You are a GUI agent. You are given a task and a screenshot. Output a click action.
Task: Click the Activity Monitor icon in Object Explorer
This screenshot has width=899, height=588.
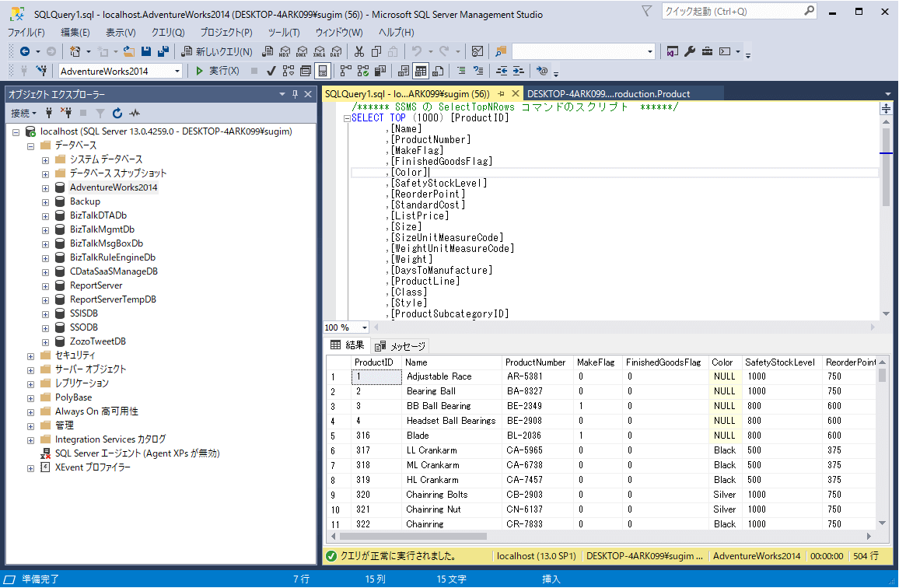pos(135,114)
